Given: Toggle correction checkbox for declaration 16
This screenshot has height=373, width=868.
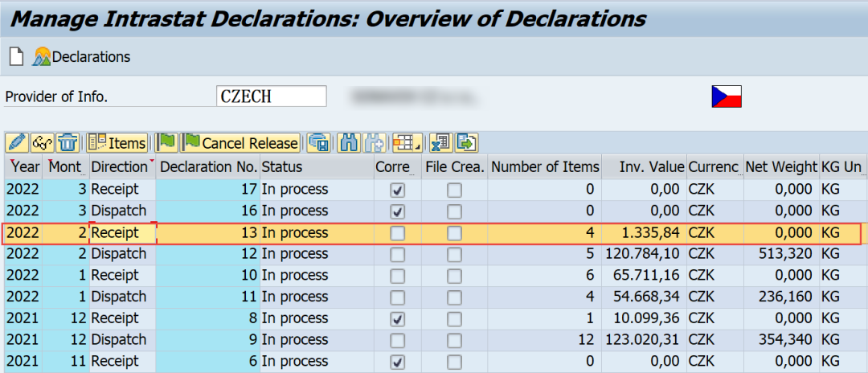Looking at the screenshot, I should (398, 211).
